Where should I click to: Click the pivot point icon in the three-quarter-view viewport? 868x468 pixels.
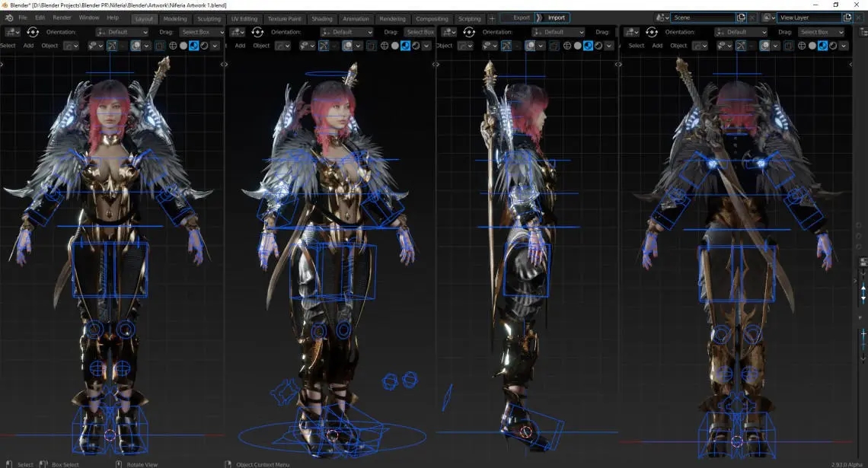tap(257, 32)
